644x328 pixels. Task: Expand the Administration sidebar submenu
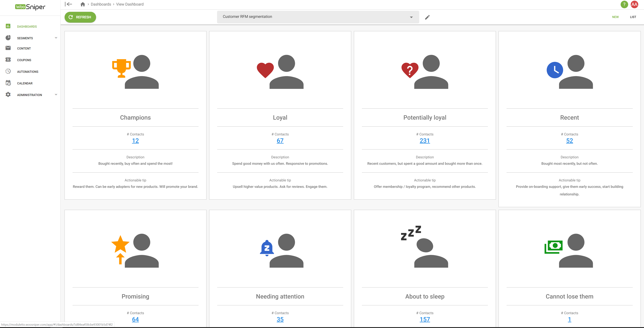(56, 94)
